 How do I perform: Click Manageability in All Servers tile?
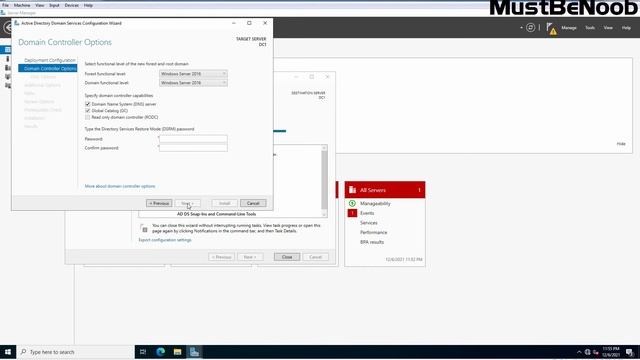tap(375, 203)
